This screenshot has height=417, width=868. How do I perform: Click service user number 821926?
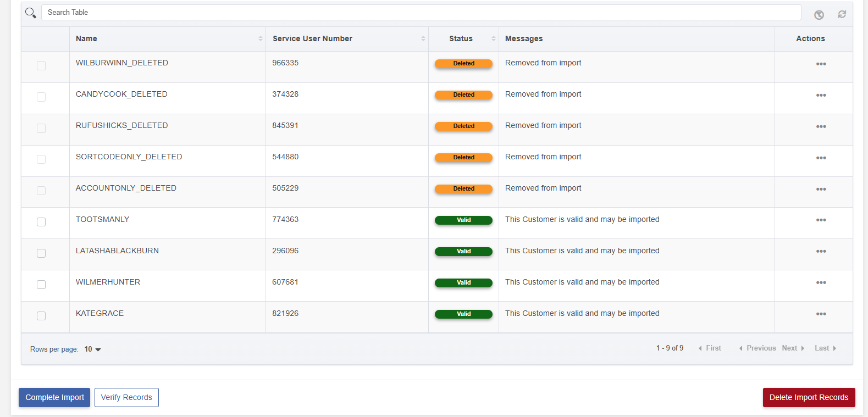[285, 313]
